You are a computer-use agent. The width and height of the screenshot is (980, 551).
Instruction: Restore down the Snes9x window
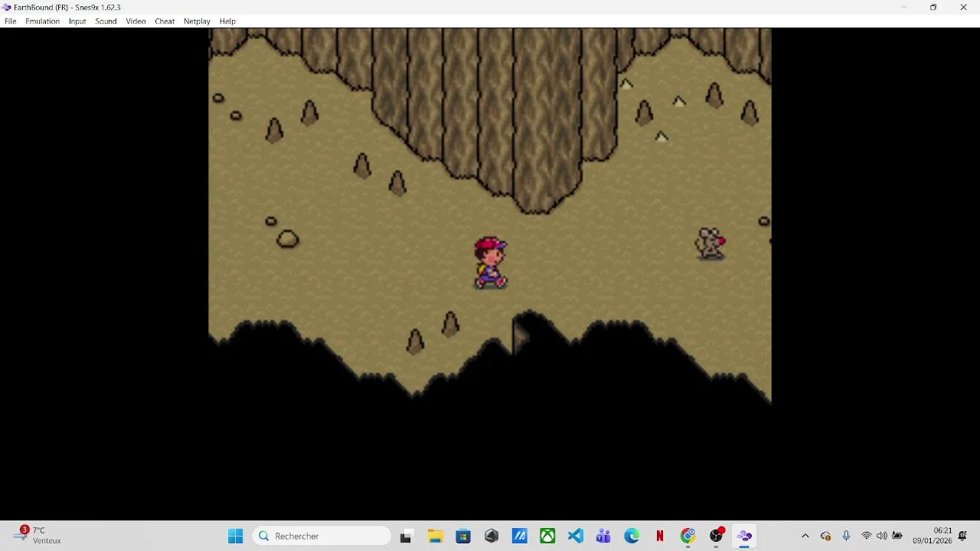click(x=933, y=7)
